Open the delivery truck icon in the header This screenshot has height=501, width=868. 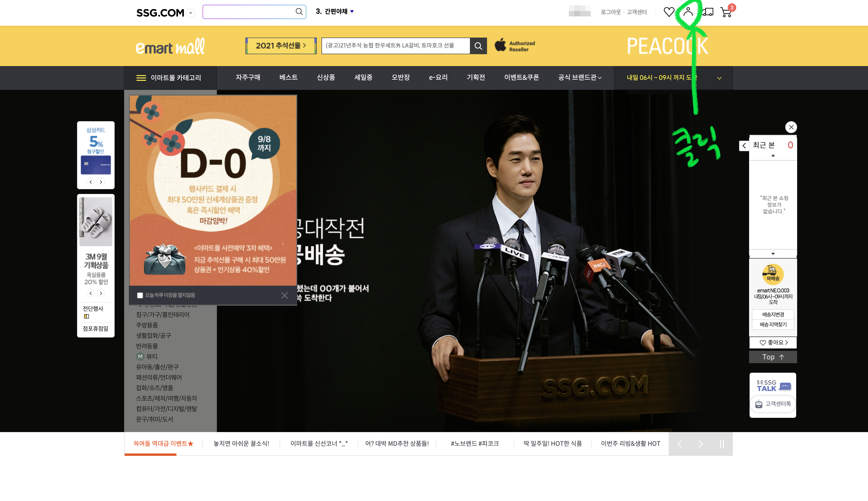click(x=708, y=12)
